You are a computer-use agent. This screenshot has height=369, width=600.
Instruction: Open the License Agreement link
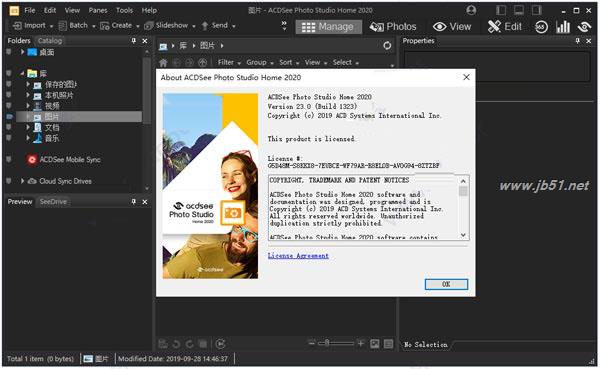pyautogui.click(x=298, y=256)
